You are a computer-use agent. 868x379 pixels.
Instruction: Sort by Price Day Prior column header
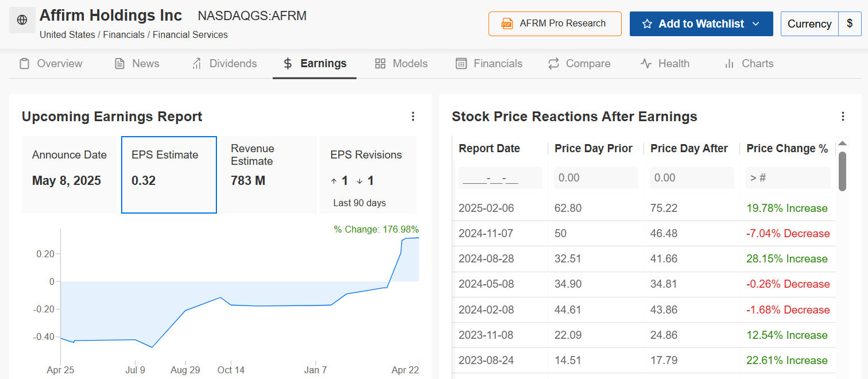point(594,149)
